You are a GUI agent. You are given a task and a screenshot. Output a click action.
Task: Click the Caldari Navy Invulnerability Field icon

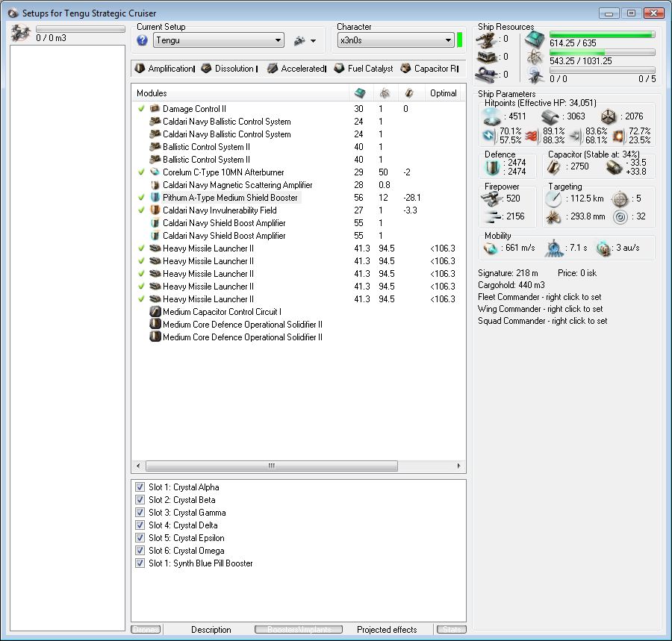point(155,210)
